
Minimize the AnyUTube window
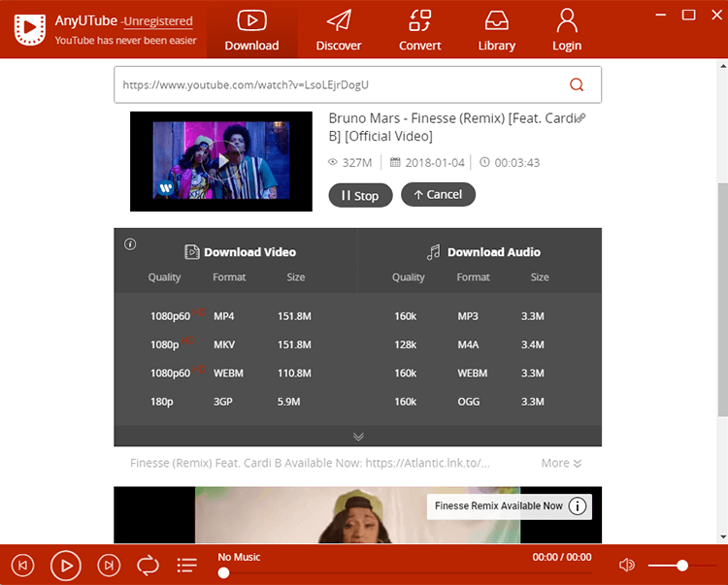point(661,15)
